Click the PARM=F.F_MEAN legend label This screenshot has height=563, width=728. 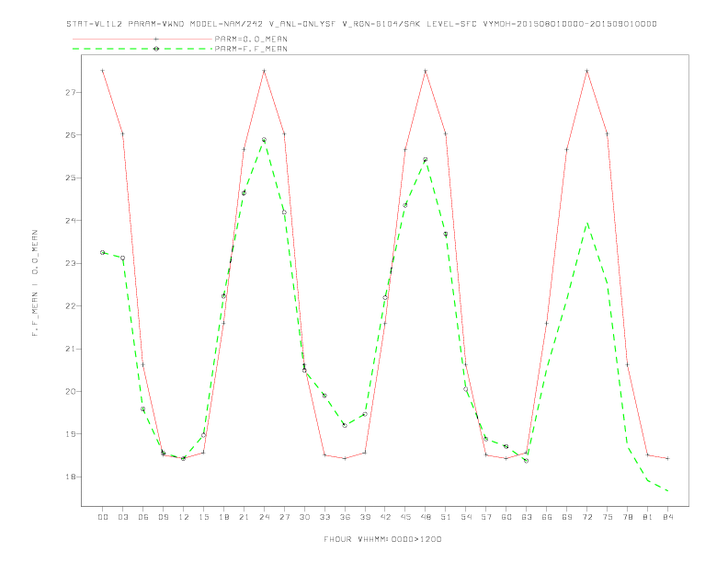pyautogui.click(x=251, y=49)
